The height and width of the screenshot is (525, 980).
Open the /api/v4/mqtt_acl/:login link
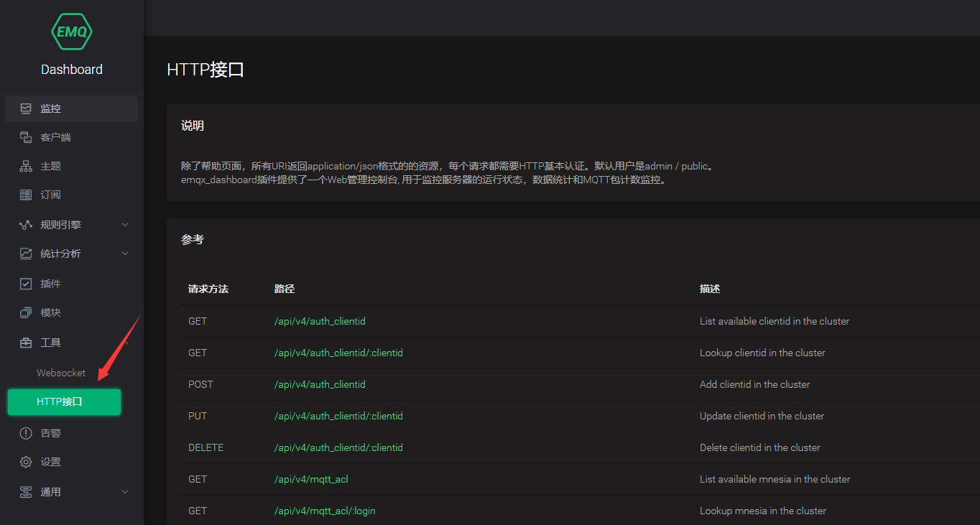click(325, 511)
